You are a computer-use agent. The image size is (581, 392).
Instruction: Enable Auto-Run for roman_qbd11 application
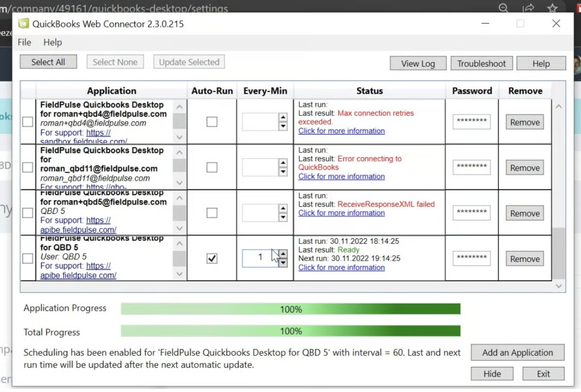(212, 167)
